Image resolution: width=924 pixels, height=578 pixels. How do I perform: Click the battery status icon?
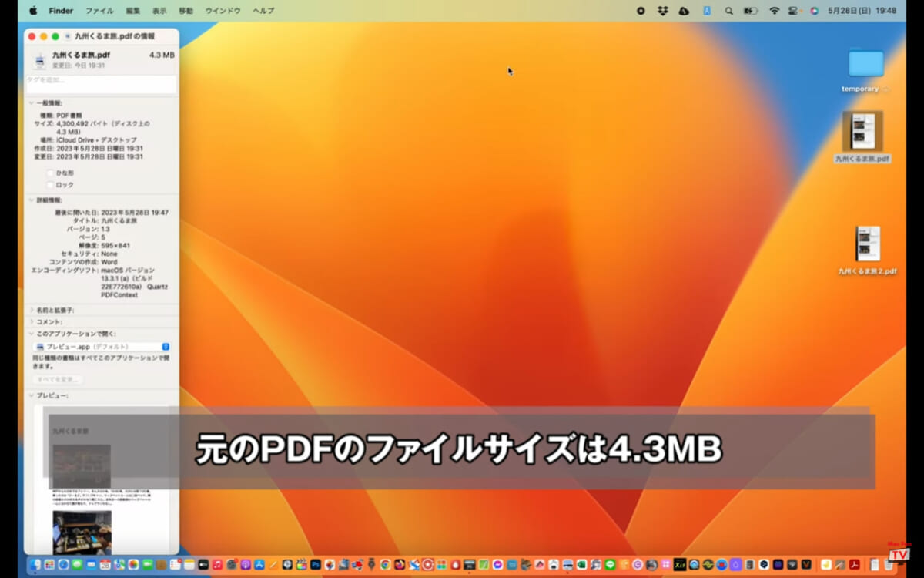coord(752,11)
